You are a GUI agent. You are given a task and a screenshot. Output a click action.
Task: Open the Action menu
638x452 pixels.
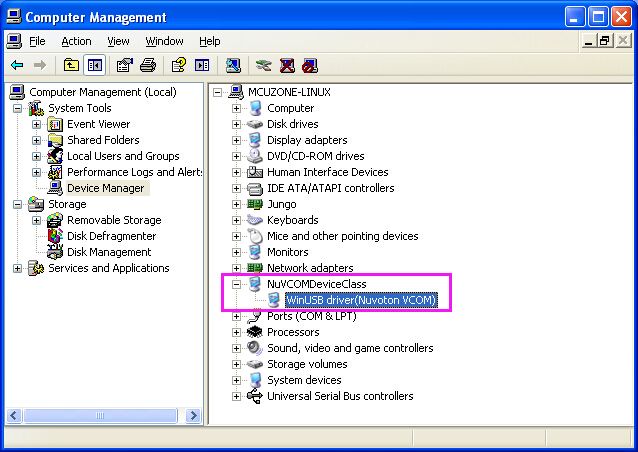pos(76,41)
